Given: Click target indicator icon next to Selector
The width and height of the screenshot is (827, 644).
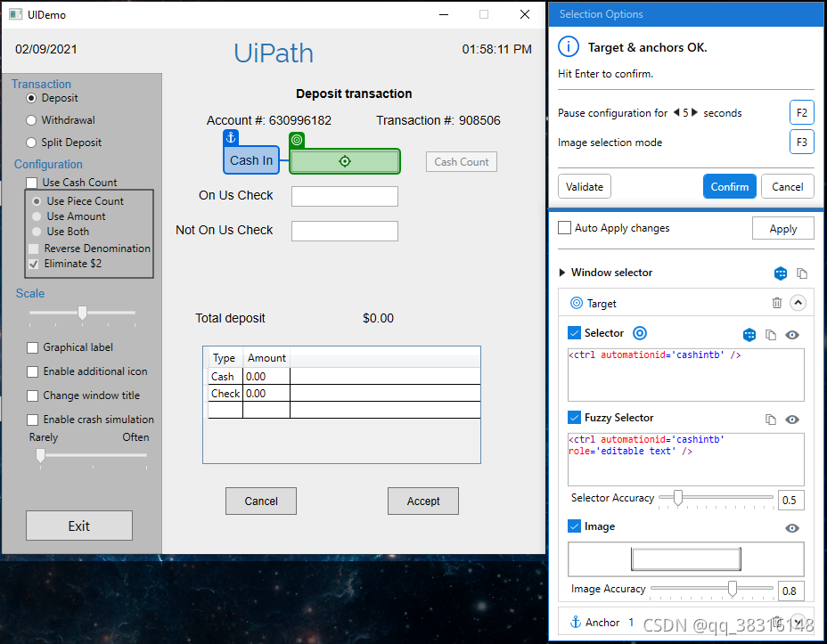Looking at the screenshot, I should [640, 333].
